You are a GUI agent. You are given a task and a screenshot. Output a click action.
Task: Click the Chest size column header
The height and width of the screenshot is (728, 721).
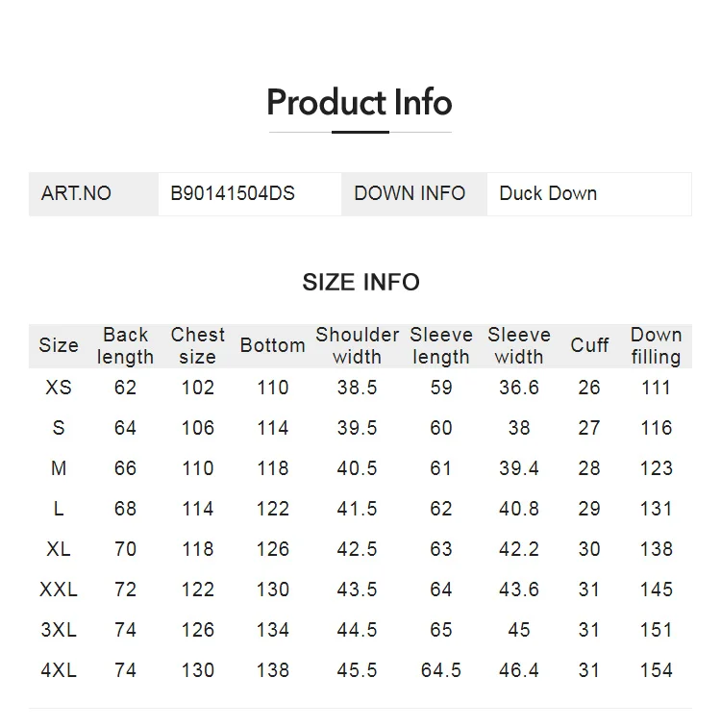198,346
